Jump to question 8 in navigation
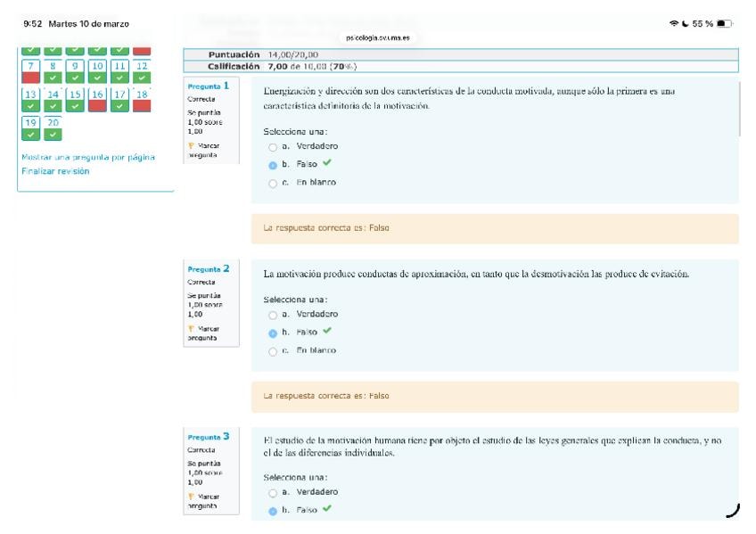This screenshot has width=756, height=534. click(53, 71)
